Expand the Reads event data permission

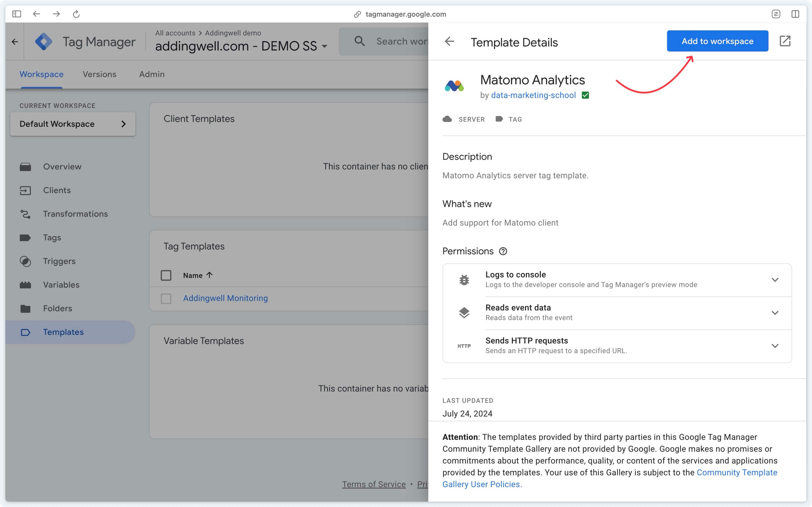pos(775,312)
